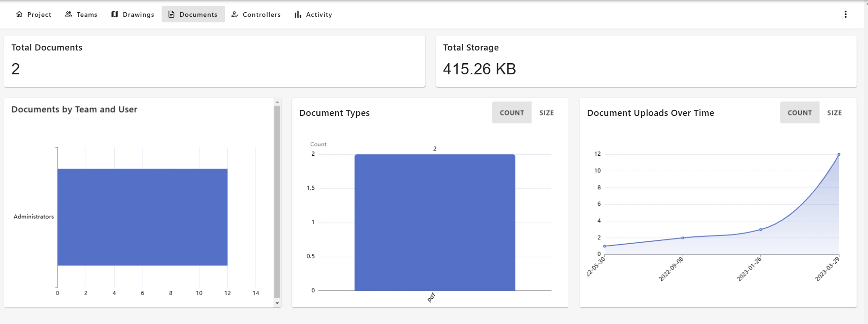Click the Project home icon

(19, 14)
